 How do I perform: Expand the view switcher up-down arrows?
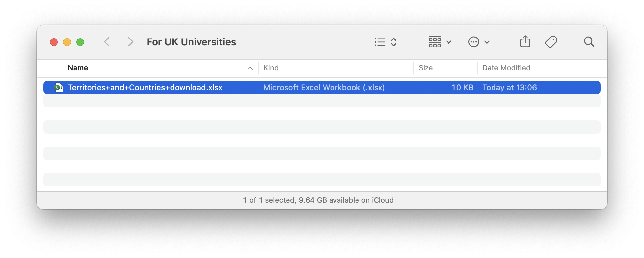click(x=394, y=42)
